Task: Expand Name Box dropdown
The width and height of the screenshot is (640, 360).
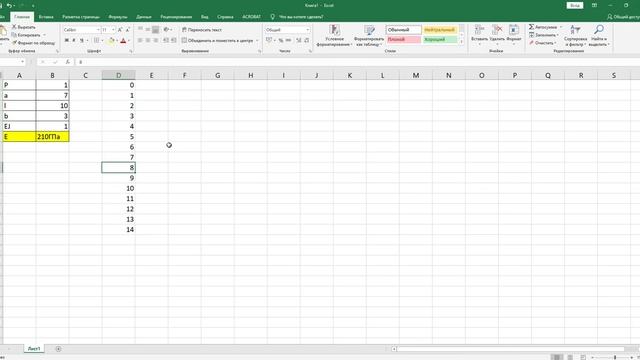Action: (x=22, y=62)
